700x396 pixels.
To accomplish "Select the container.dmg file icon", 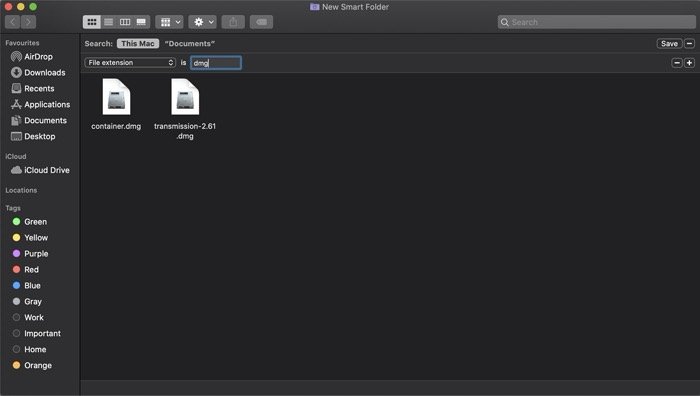I will click(x=116, y=97).
